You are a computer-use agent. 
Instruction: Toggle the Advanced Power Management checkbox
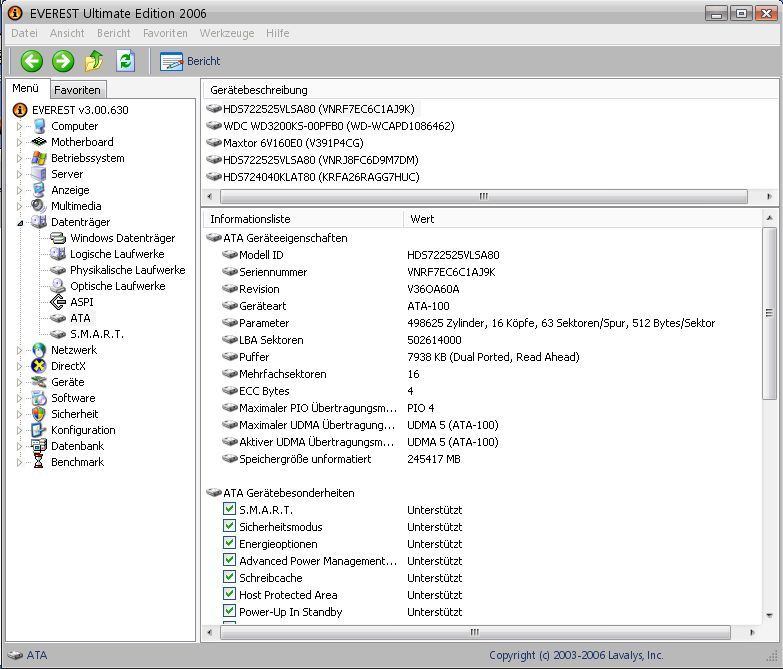click(x=229, y=560)
